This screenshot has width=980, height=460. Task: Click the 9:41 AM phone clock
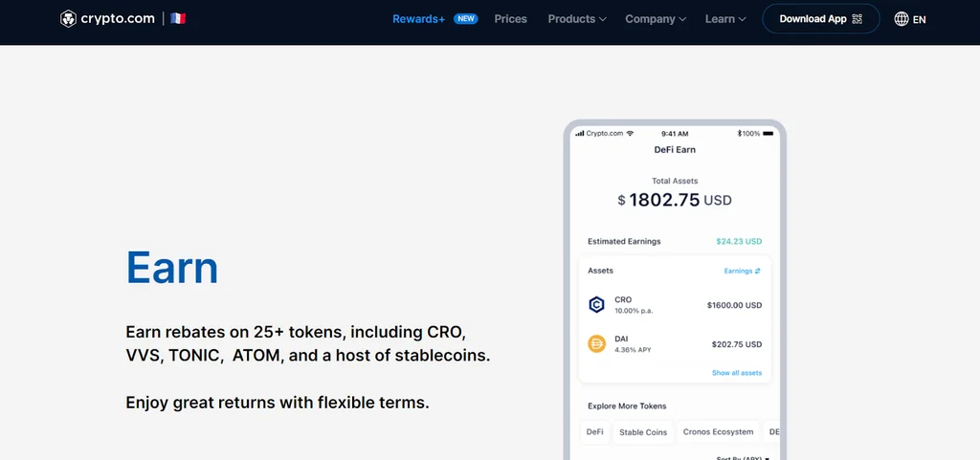pyautogui.click(x=675, y=134)
